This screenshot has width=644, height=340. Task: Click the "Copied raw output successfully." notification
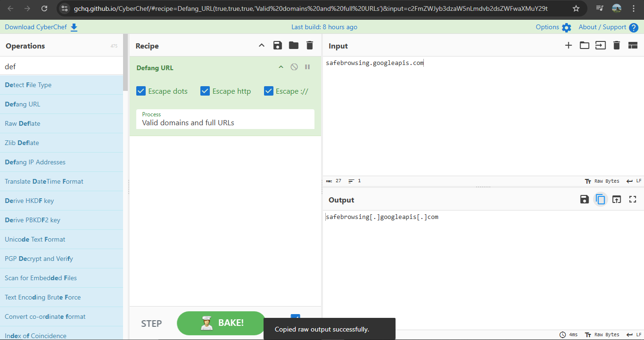(330, 329)
